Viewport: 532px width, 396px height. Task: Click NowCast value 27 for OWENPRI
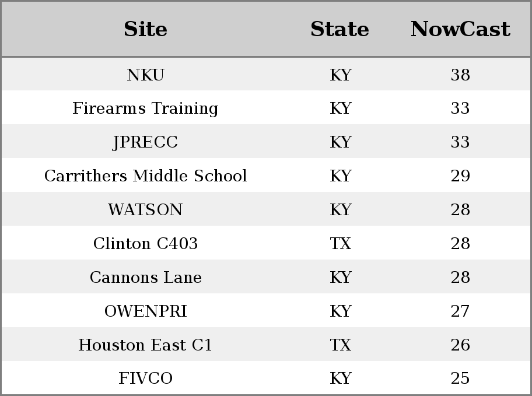[x=460, y=311]
